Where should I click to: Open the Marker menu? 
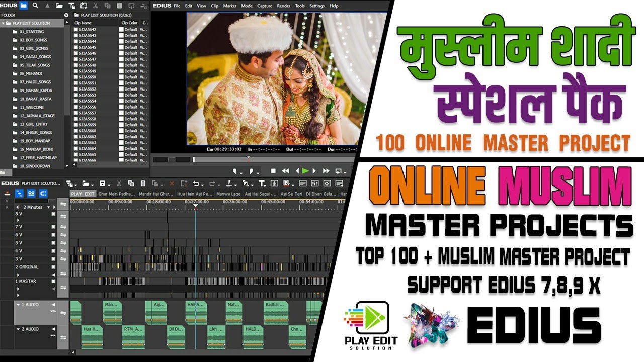click(x=230, y=6)
